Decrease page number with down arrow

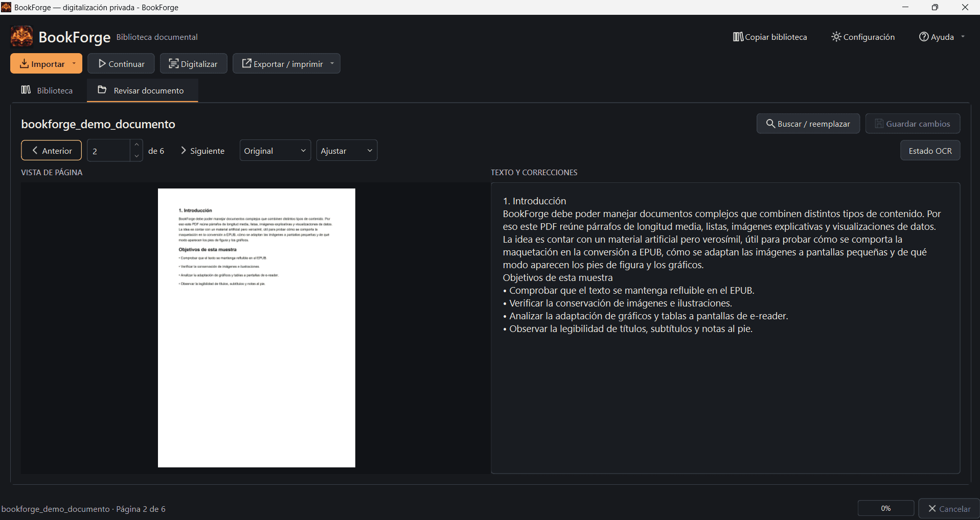(x=136, y=156)
